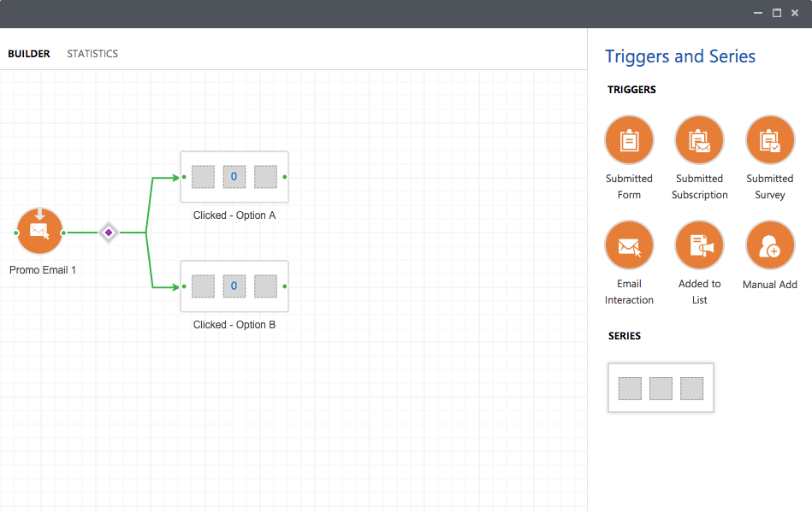Select the Submitted Survey trigger icon
This screenshot has width=812, height=513.
coord(769,140)
